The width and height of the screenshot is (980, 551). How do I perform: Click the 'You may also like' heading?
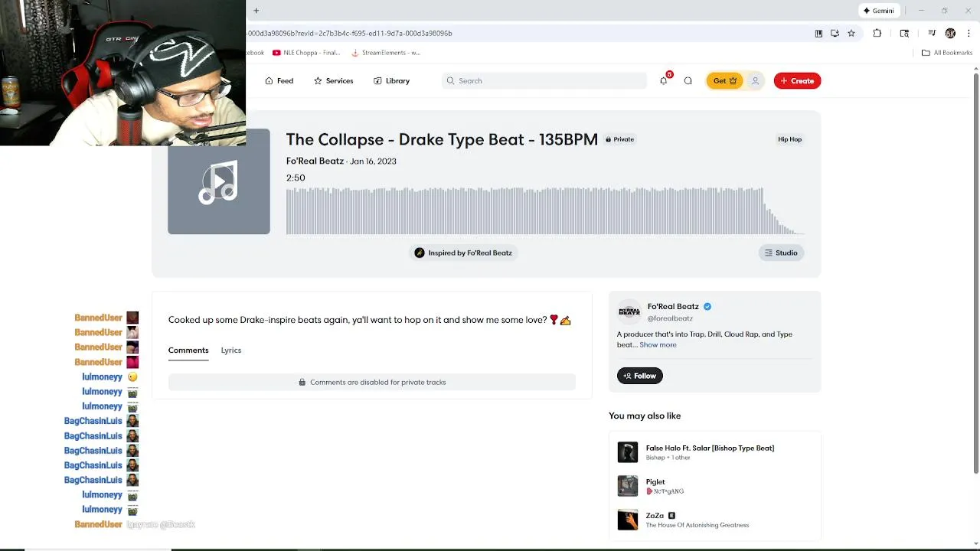pyautogui.click(x=645, y=416)
